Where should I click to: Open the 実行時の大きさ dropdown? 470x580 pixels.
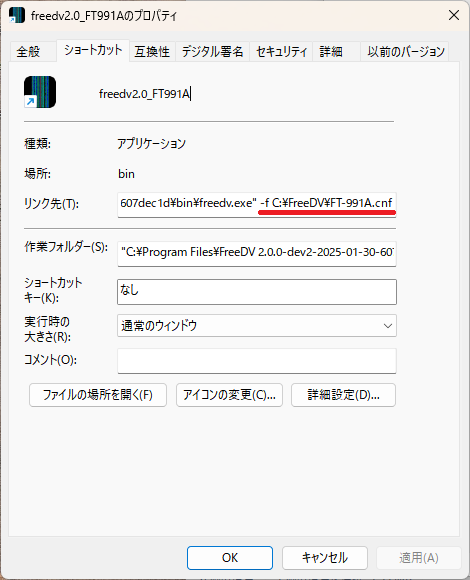257,326
